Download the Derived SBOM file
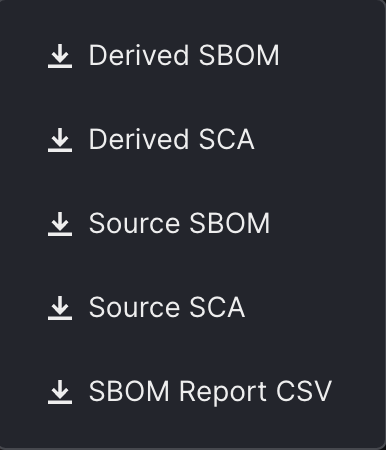Viewport: 386px width, 450px height. [193, 56]
